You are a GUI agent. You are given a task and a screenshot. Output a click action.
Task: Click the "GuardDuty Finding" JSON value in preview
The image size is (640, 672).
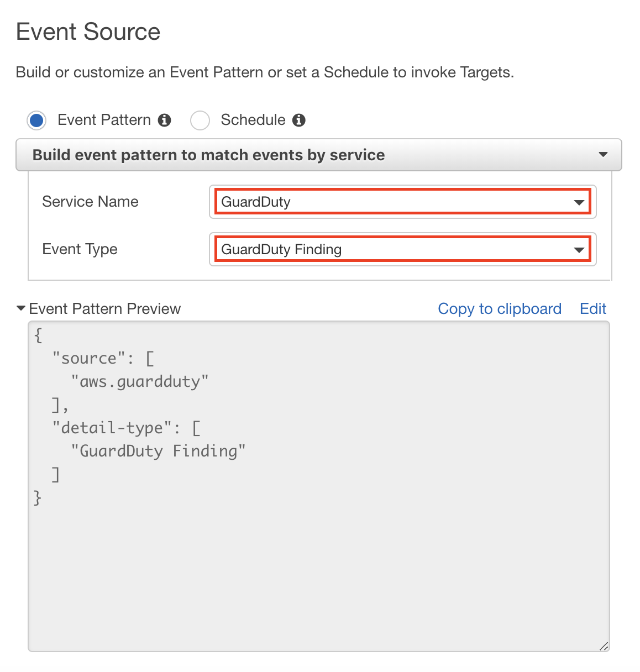tap(158, 451)
